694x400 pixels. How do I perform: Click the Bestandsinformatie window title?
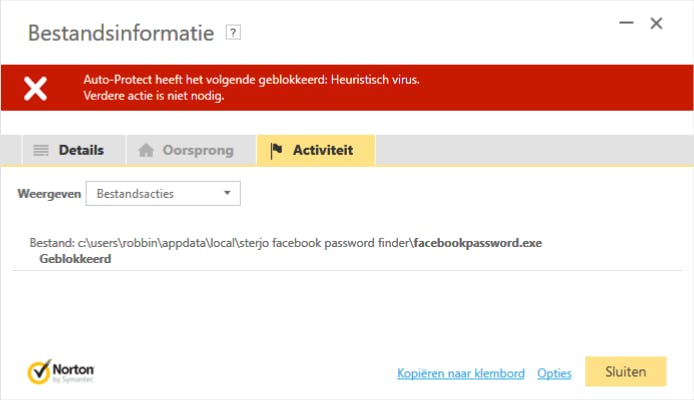point(121,33)
